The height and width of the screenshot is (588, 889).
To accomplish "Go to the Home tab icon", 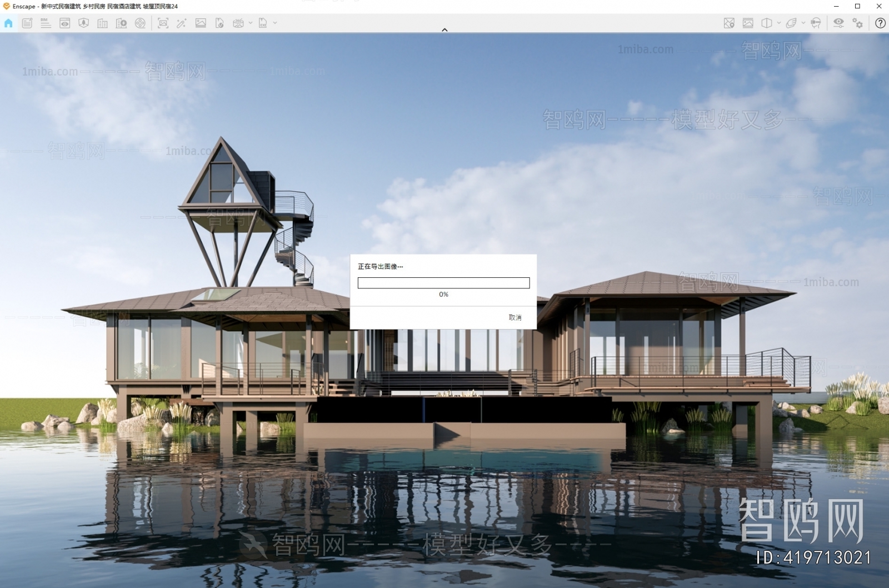I will (x=8, y=23).
